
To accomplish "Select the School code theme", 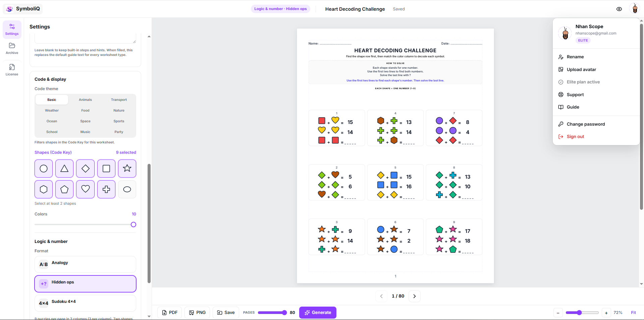I will tap(52, 132).
